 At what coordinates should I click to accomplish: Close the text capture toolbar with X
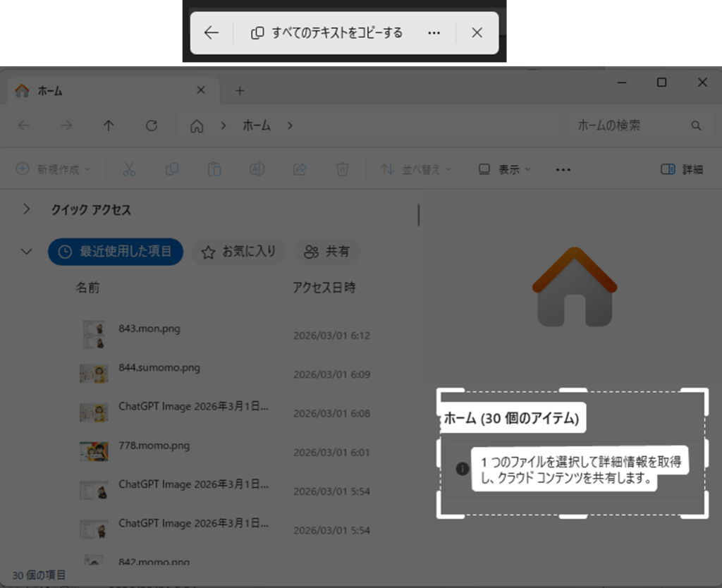477,33
